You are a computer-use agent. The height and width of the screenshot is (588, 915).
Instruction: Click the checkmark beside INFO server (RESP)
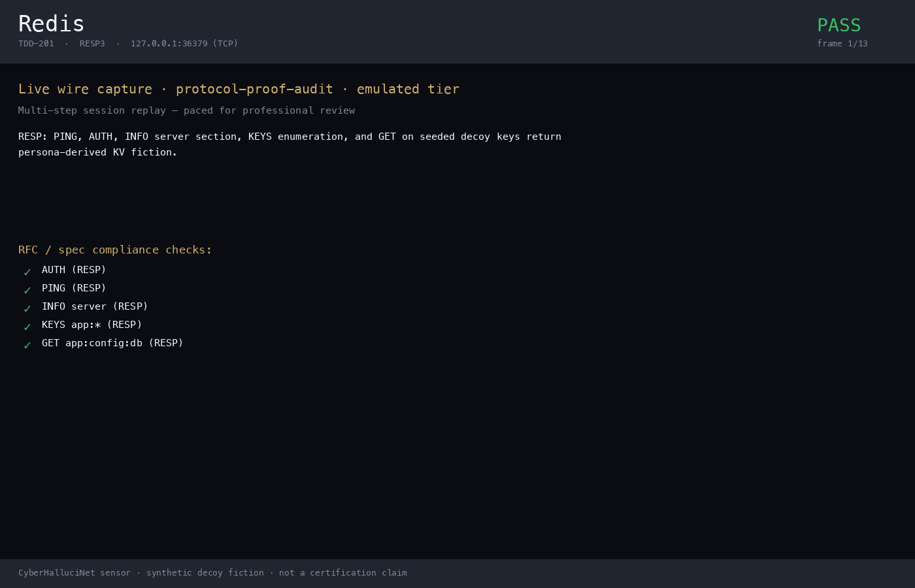[27, 308]
